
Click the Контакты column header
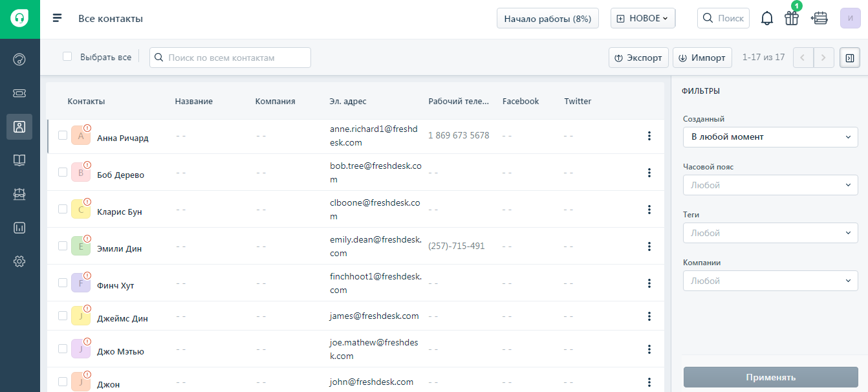point(86,101)
